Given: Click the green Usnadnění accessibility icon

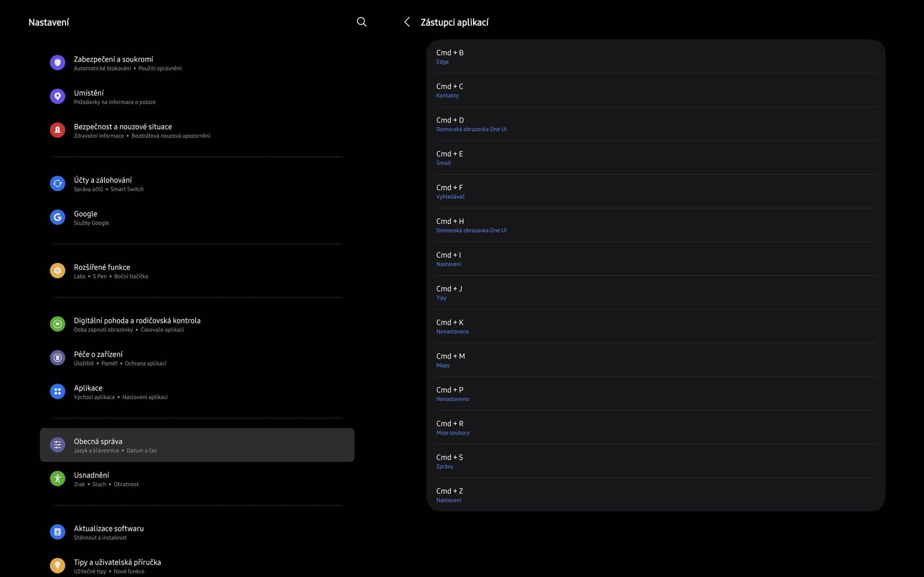Looking at the screenshot, I should tap(57, 479).
